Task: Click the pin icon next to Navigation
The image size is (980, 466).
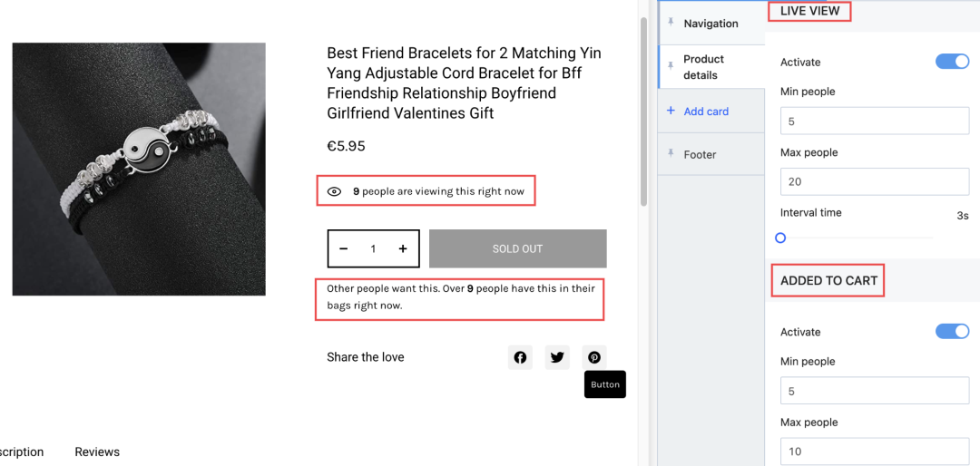Action: click(x=671, y=23)
